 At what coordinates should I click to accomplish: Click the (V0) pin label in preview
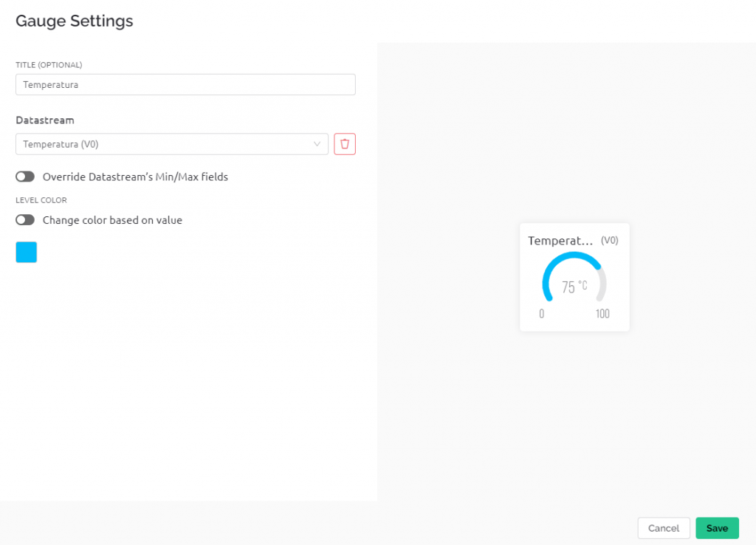(609, 240)
